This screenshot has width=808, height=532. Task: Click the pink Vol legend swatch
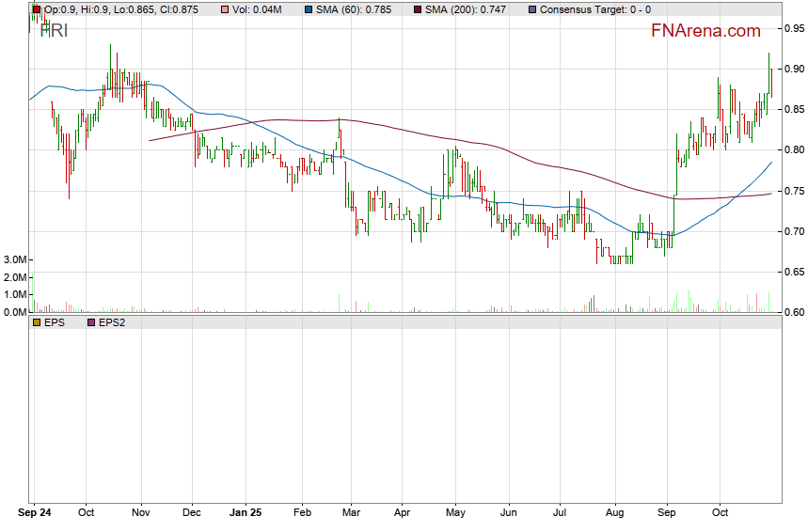coord(225,9)
